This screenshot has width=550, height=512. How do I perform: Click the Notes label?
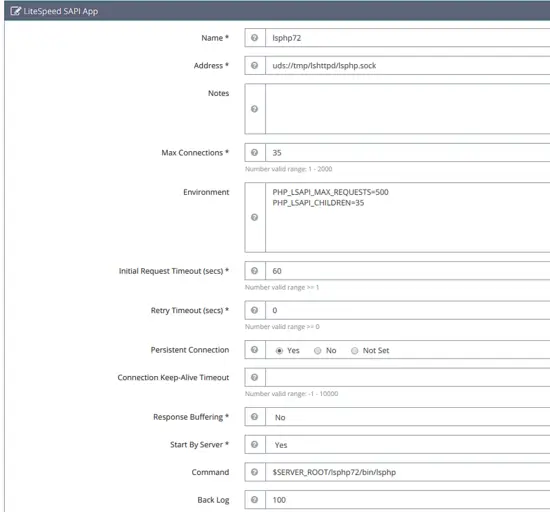coord(218,93)
